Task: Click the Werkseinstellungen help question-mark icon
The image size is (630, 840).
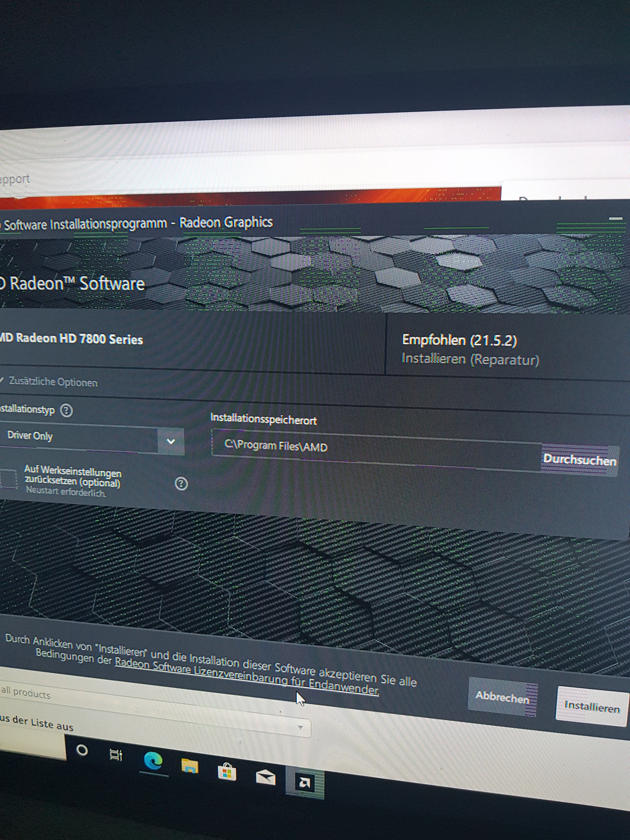Action: coord(181,483)
